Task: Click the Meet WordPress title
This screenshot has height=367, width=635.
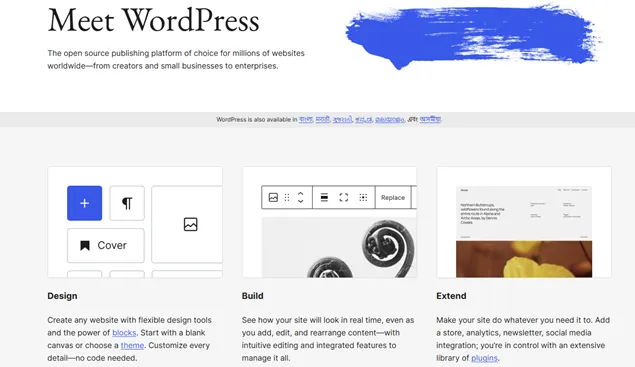Action: coord(153,20)
